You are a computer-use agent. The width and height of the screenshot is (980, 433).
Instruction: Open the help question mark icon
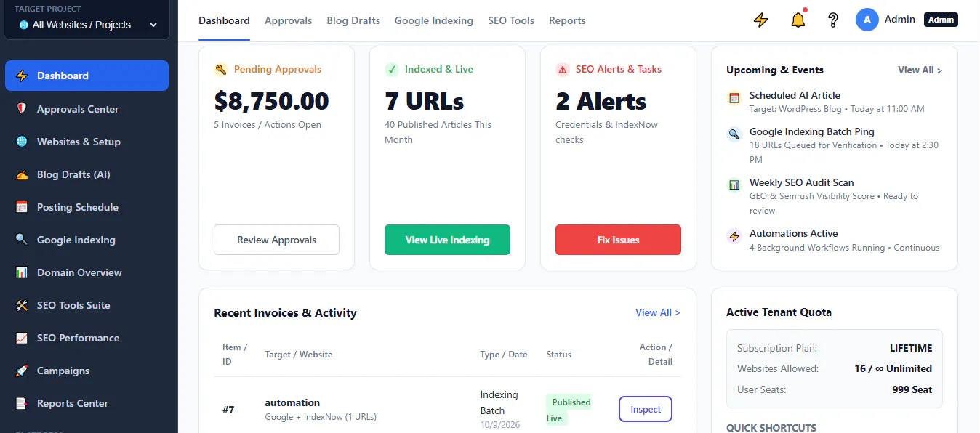click(833, 20)
